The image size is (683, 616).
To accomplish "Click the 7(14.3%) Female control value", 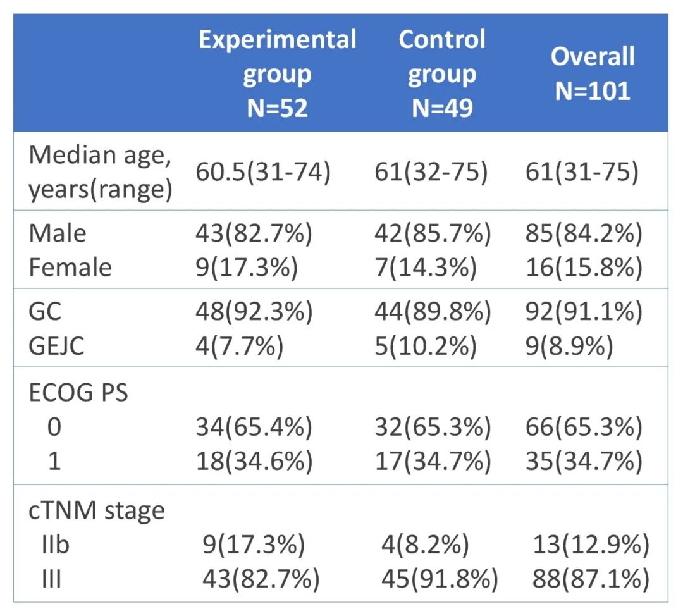I will click(x=425, y=268).
